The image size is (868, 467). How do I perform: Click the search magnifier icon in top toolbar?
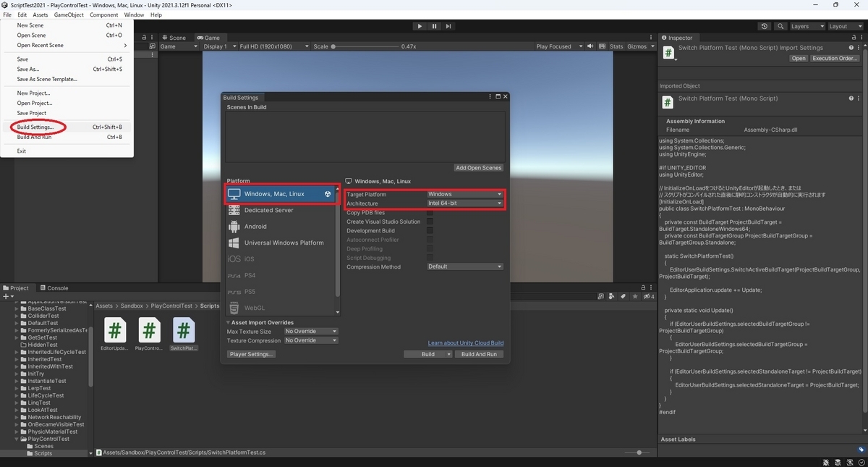780,26
